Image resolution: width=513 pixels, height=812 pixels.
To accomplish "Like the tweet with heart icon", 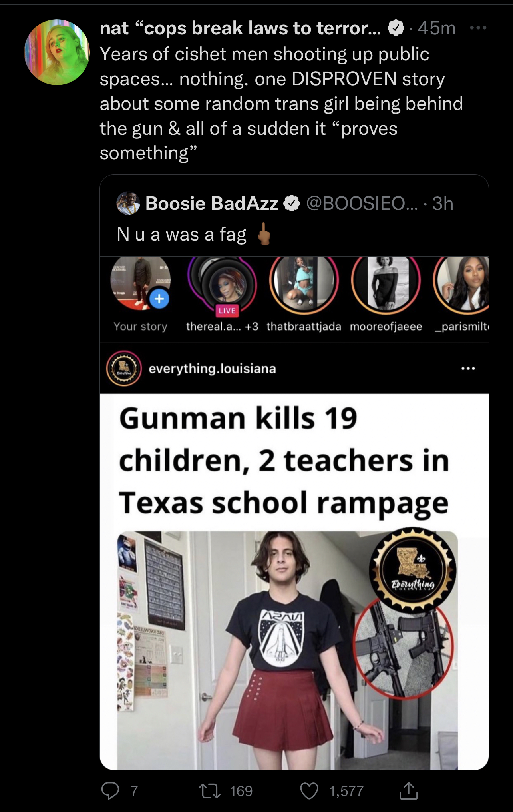I will 309,791.
